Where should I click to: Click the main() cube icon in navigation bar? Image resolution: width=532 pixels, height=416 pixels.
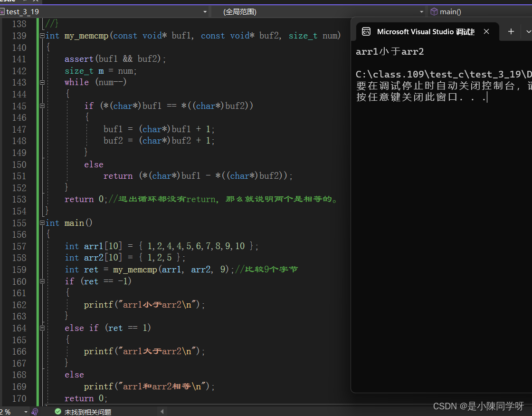[x=434, y=12]
